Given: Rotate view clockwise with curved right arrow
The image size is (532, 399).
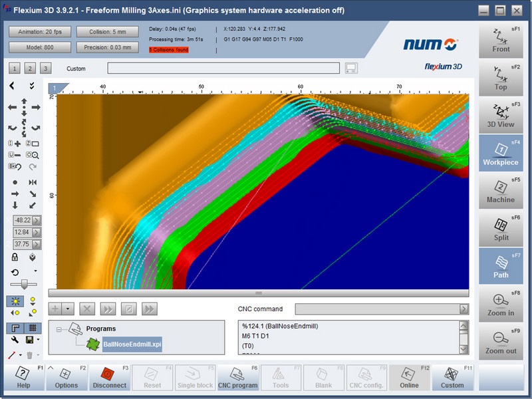Looking at the screenshot, I should click(36, 128).
